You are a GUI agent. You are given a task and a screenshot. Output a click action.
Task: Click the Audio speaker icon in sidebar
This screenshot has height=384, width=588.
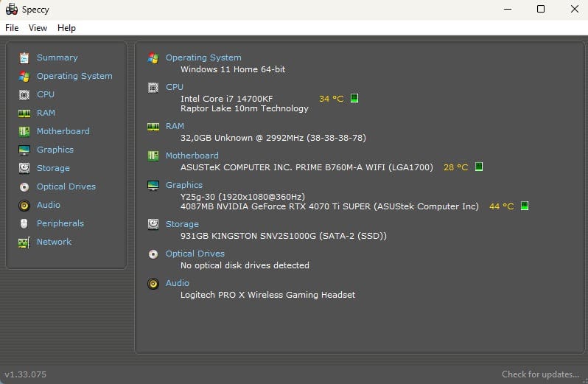tap(24, 205)
